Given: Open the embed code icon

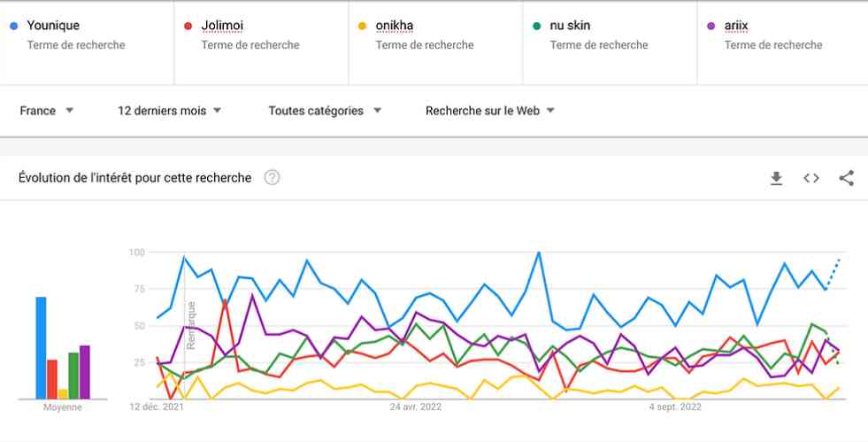Looking at the screenshot, I should [811, 178].
